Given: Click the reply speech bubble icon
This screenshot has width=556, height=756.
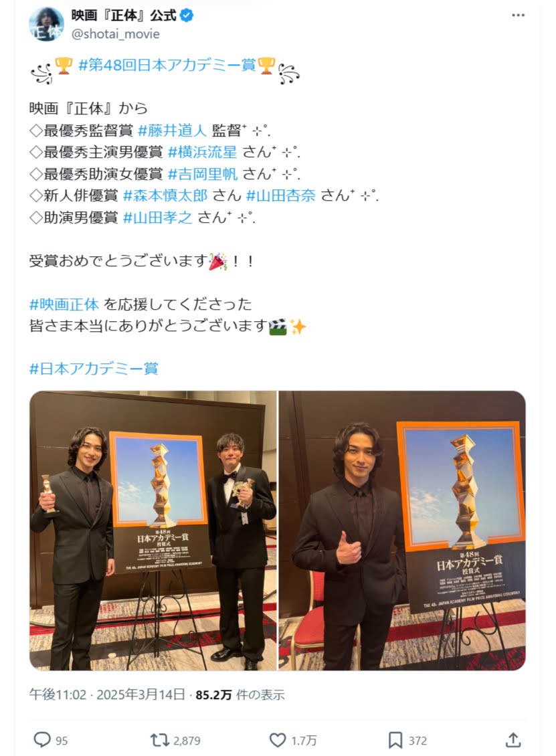Looking at the screenshot, I should pos(42,739).
